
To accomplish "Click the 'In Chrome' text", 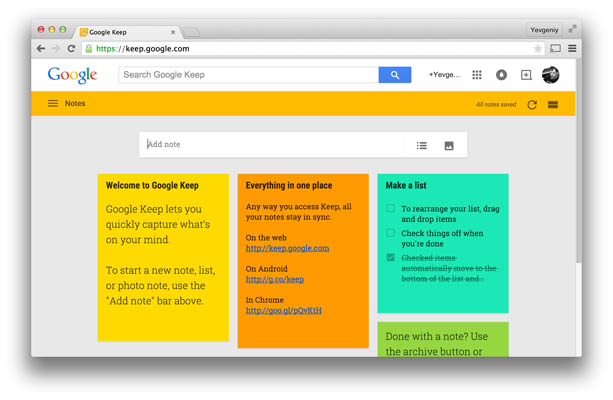I will pos(265,300).
